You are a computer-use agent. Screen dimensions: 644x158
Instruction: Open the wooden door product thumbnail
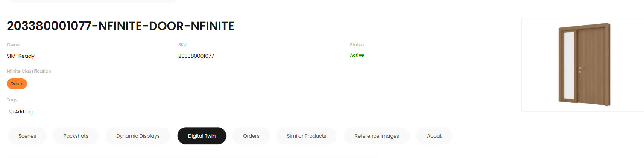tap(583, 65)
